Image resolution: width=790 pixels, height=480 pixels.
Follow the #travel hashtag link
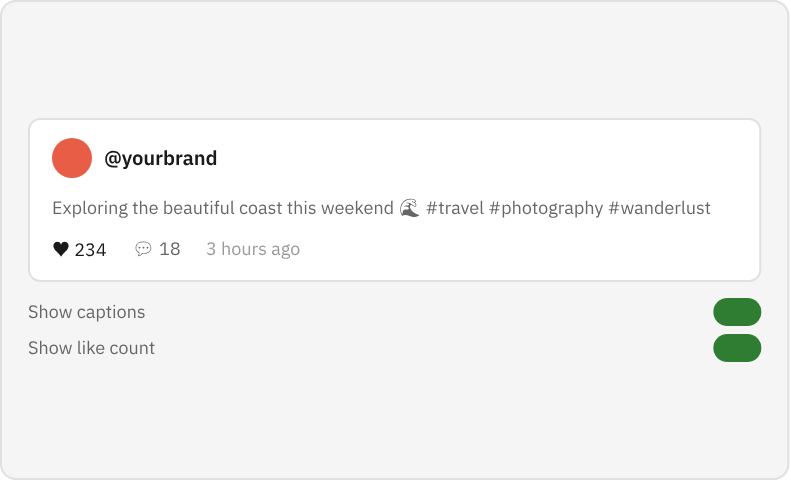click(x=454, y=208)
